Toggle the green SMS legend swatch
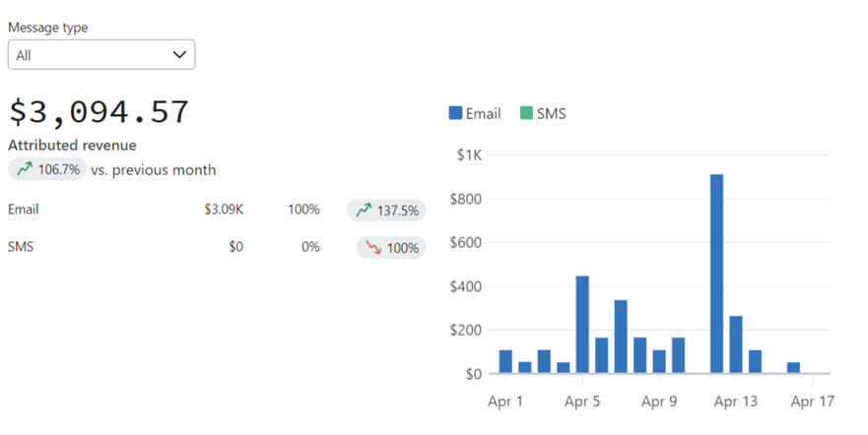868x435 pixels. (525, 113)
